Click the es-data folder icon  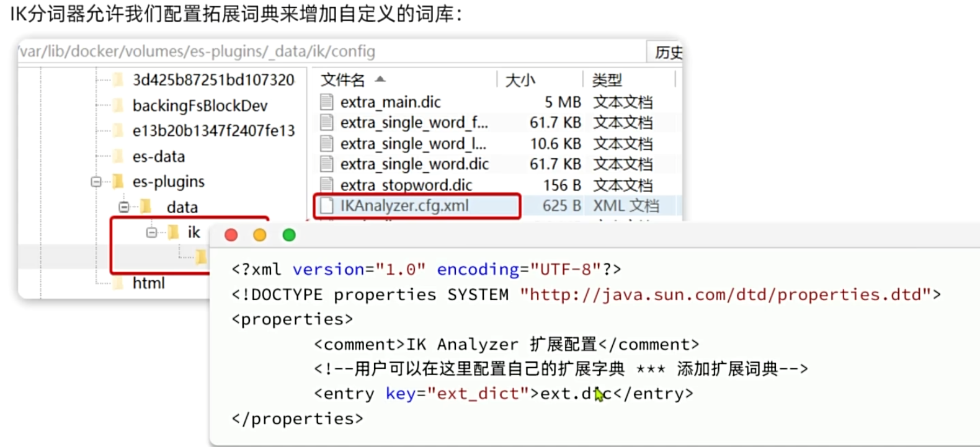point(118,156)
